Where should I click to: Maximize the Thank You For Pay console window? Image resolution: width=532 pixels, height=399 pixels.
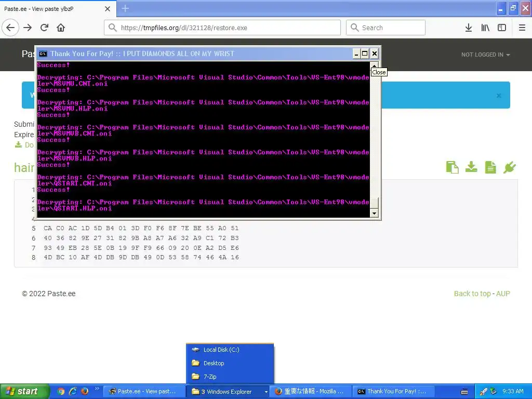coord(365,54)
